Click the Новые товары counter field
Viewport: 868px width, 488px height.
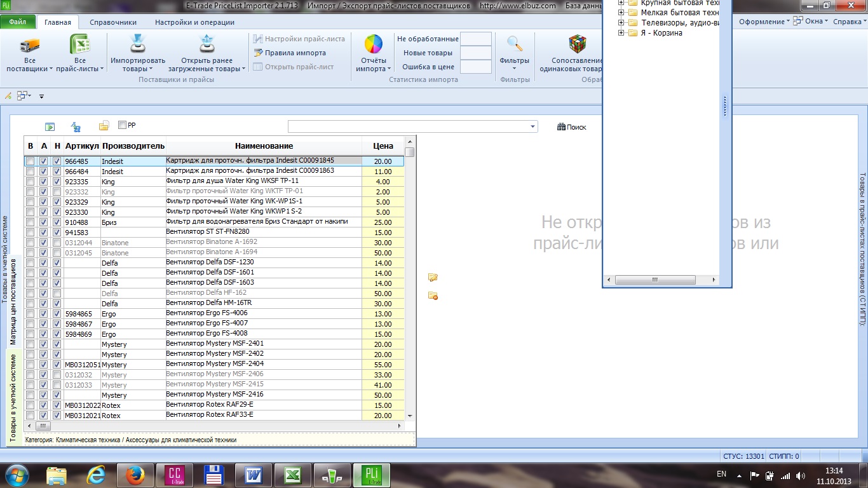tap(476, 53)
